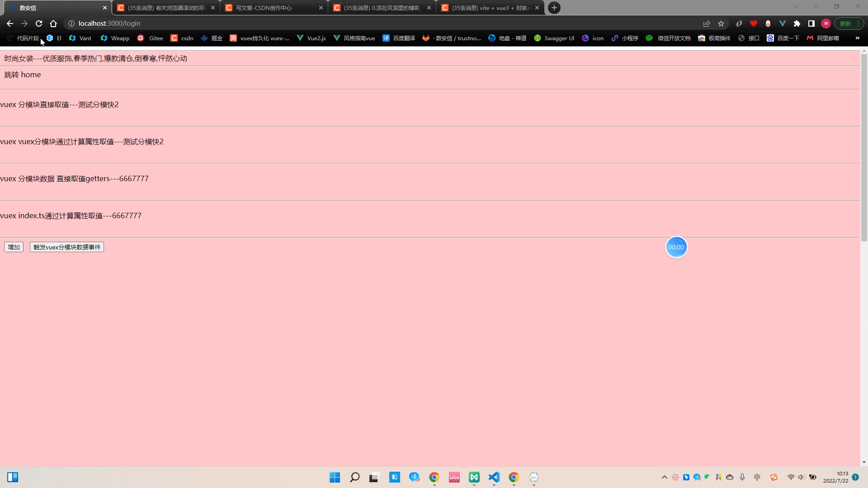Click the browser extensions puzzle icon
Viewport: 868px width, 488px height.
797,23
